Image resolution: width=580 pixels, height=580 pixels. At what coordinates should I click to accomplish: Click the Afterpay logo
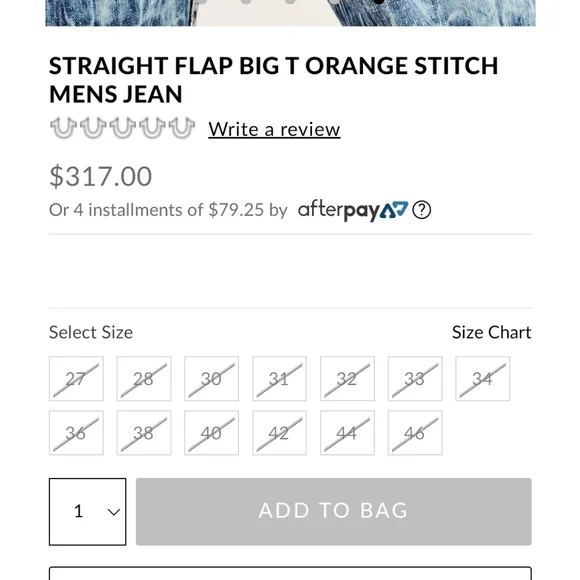[x=353, y=210]
